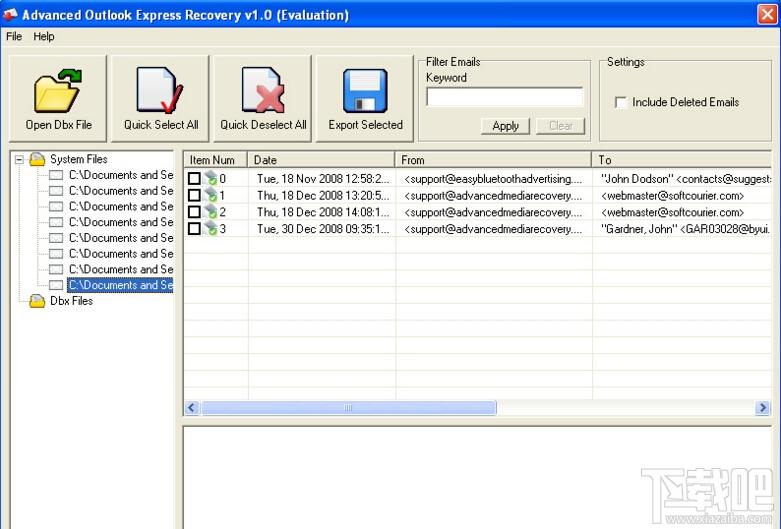Collapse the System Files tree node
This screenshot has height=529, width=781.
tap(19, 159)
